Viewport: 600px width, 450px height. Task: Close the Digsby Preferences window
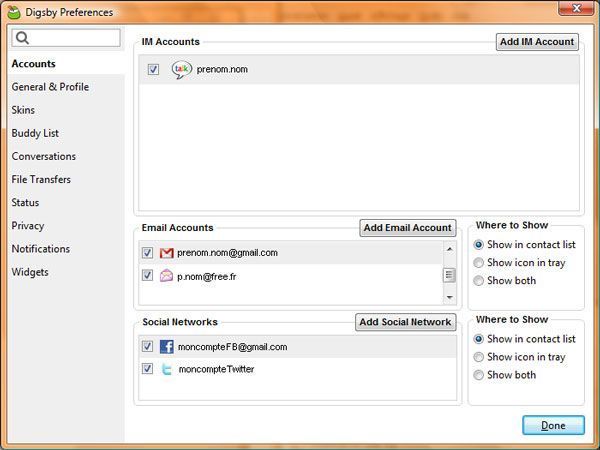(x=576, y=8)
